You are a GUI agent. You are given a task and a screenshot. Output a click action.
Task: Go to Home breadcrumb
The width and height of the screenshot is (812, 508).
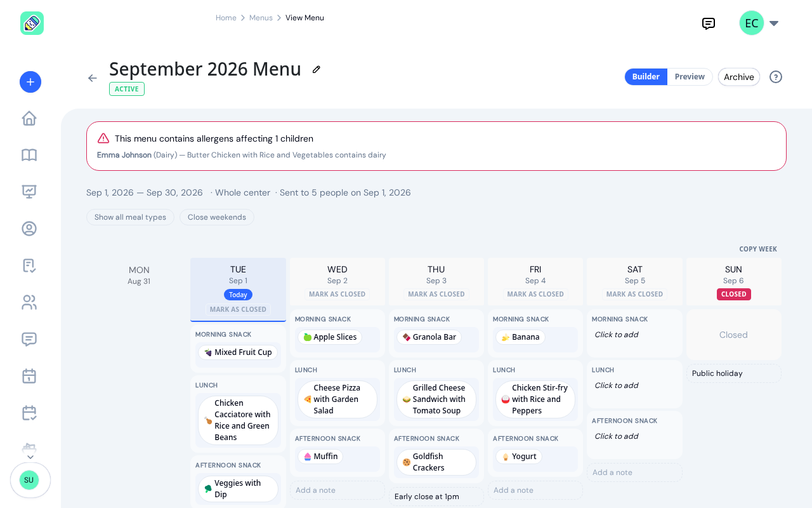226,18
